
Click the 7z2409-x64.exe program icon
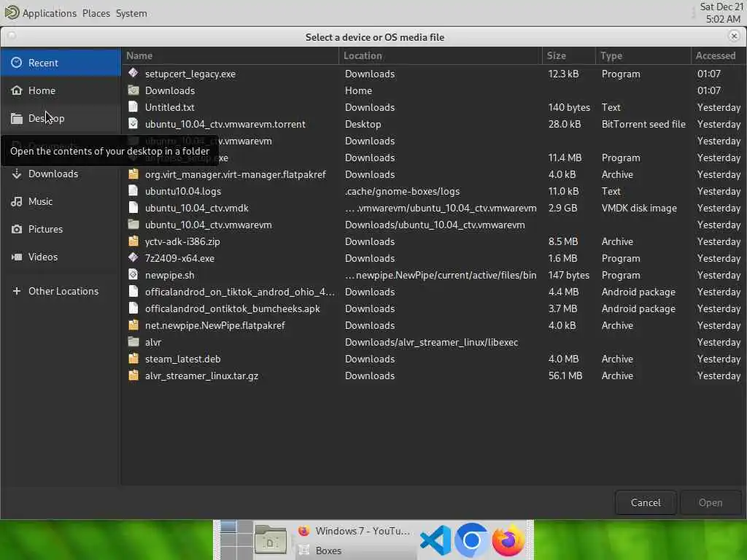pos(133,257)
